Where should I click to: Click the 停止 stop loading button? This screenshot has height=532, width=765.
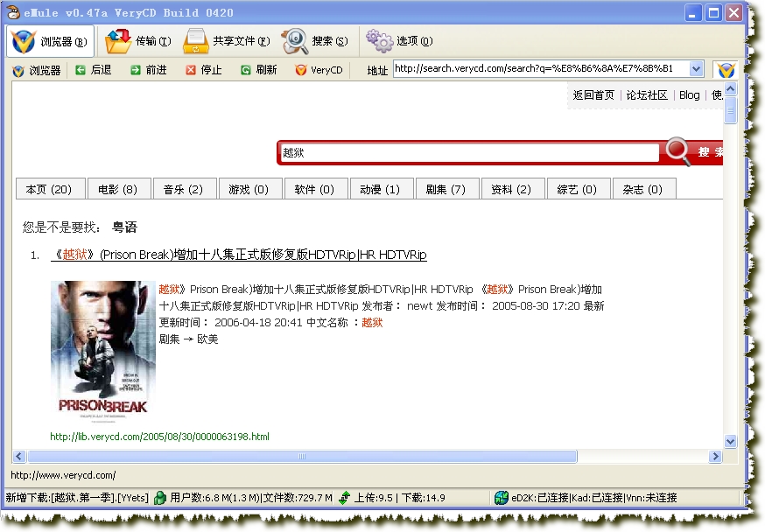click(204, 70)
